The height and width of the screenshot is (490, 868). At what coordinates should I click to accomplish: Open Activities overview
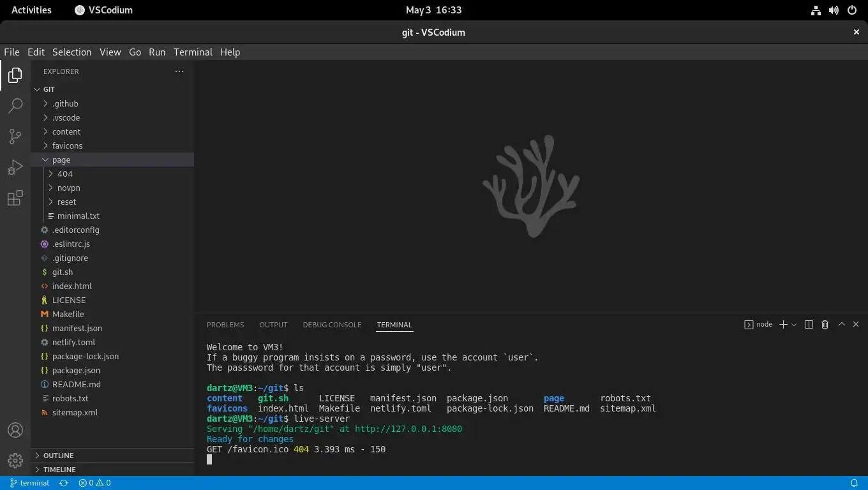click(31, 10)
